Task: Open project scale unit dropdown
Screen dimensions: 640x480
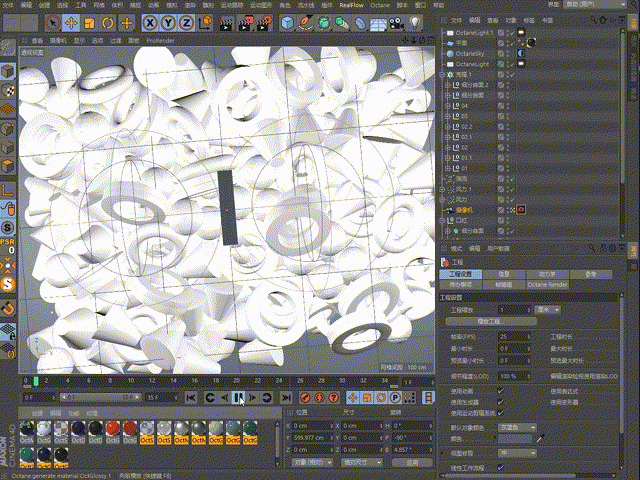Action: pyautogui.click(x=548, y=310)
